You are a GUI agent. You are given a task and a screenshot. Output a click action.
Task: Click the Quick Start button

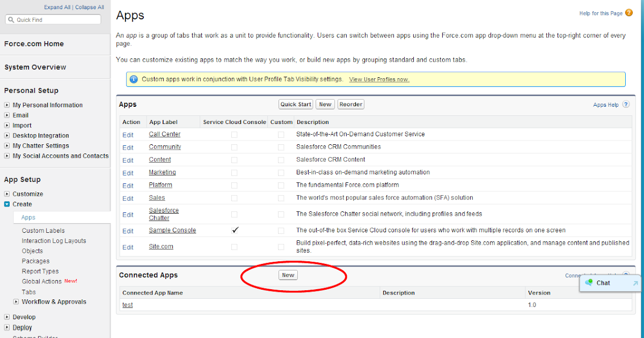point(296,105)
